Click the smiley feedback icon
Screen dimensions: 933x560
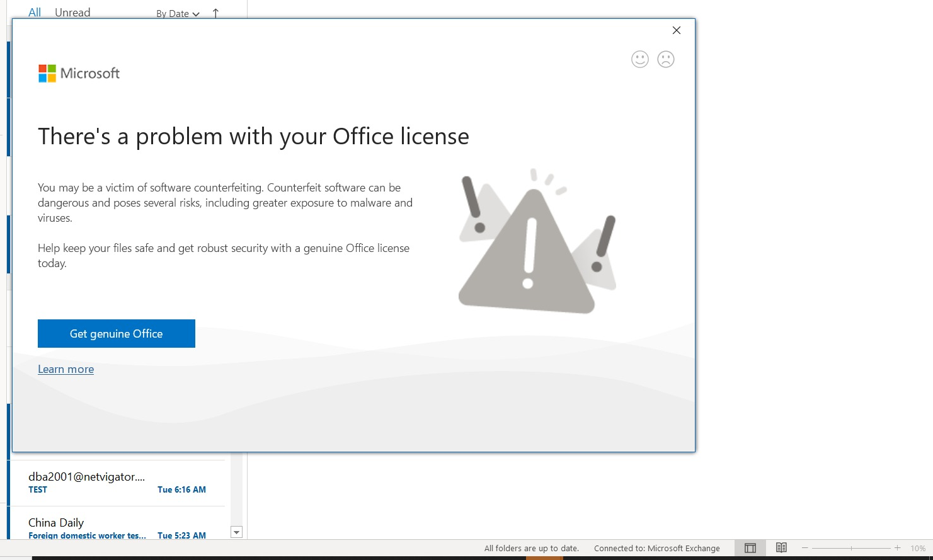639,59
